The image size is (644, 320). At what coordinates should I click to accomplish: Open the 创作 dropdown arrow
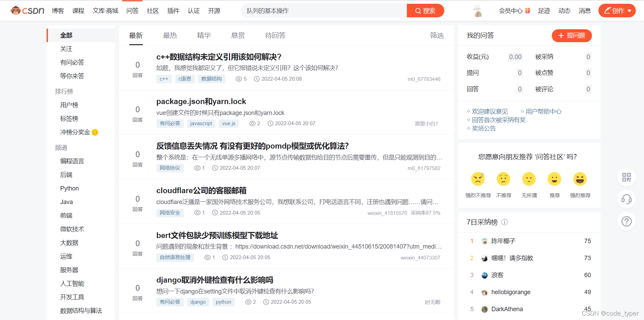pyautogui.click(x=629, y=11)
